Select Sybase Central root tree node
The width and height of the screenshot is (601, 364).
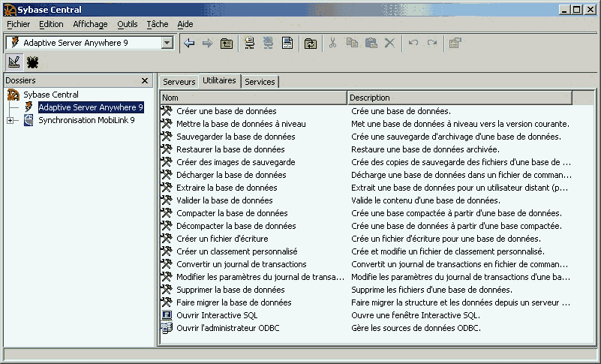tap(50, 95)
